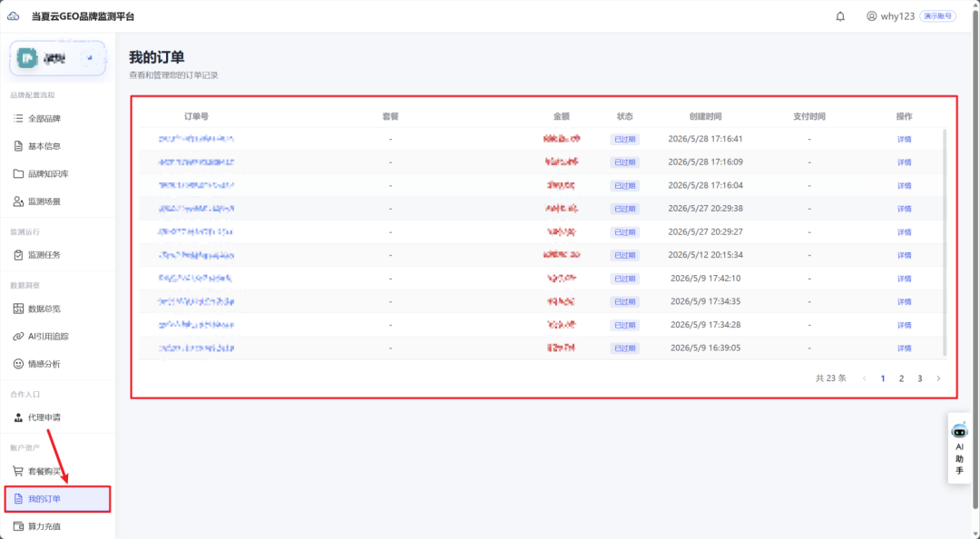Screen dimensions: 980x539
Task: Click the 我的订单 document icon
Action: pos(18,499)
